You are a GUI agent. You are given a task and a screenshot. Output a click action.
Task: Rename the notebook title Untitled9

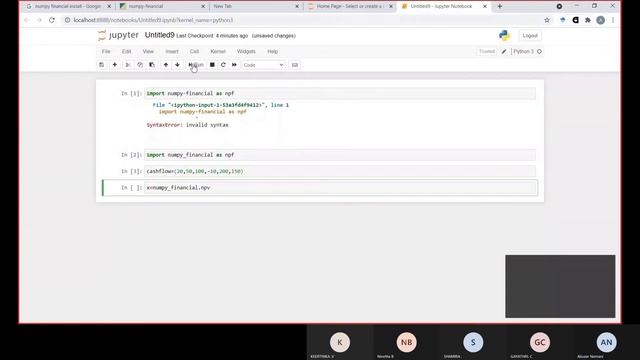pos(160,35)
